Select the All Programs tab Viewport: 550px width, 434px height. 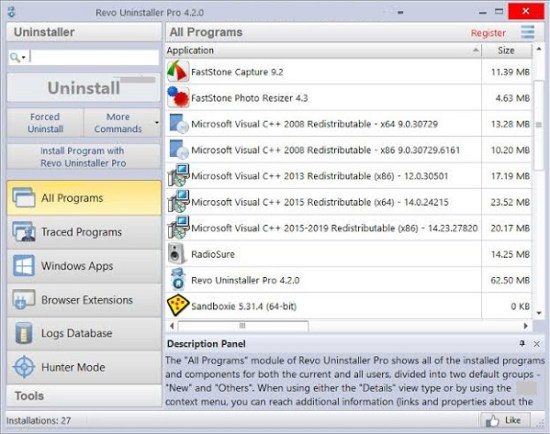pyautogui.click(x=84, y=198)
